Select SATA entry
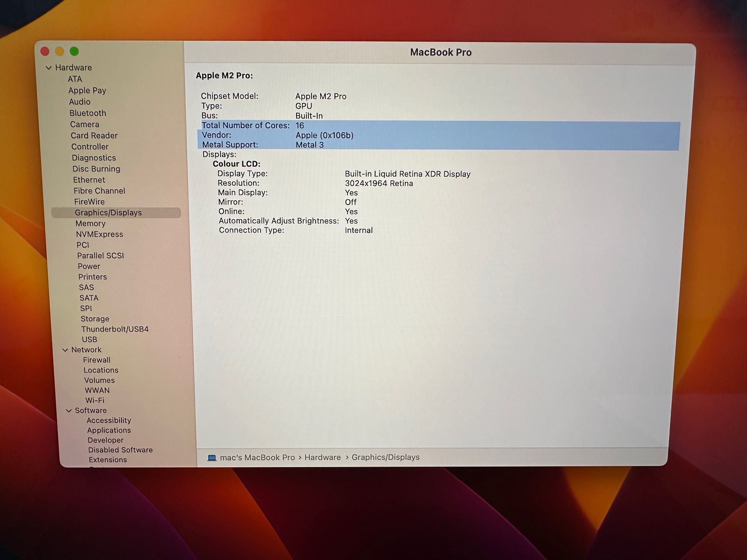The width and height of the screenshot is (747, 560). [x=89, y=298]
